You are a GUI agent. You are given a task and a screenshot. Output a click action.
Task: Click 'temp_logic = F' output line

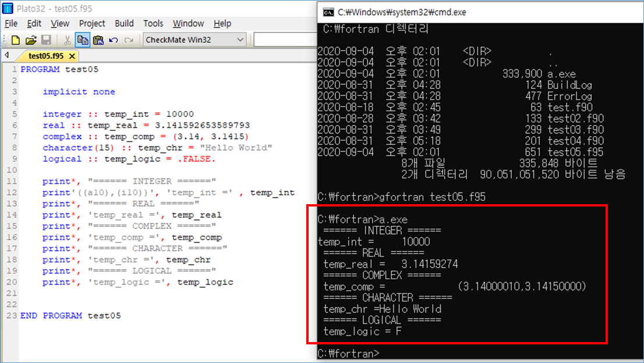[x=363, y=332]
